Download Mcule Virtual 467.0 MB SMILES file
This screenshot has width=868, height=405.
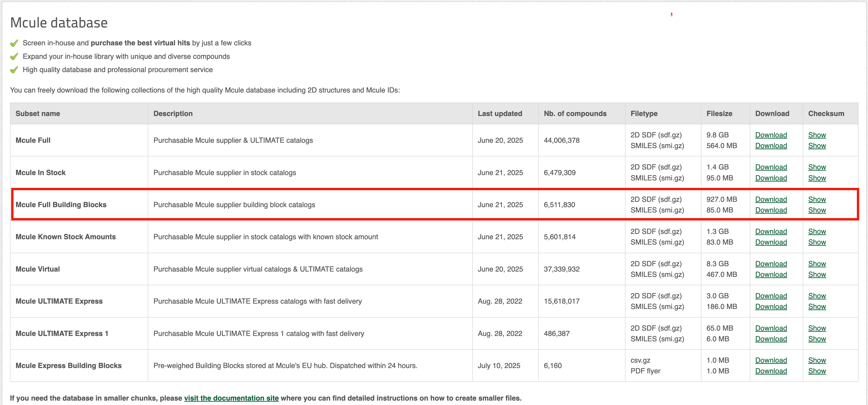coord(771,275)
